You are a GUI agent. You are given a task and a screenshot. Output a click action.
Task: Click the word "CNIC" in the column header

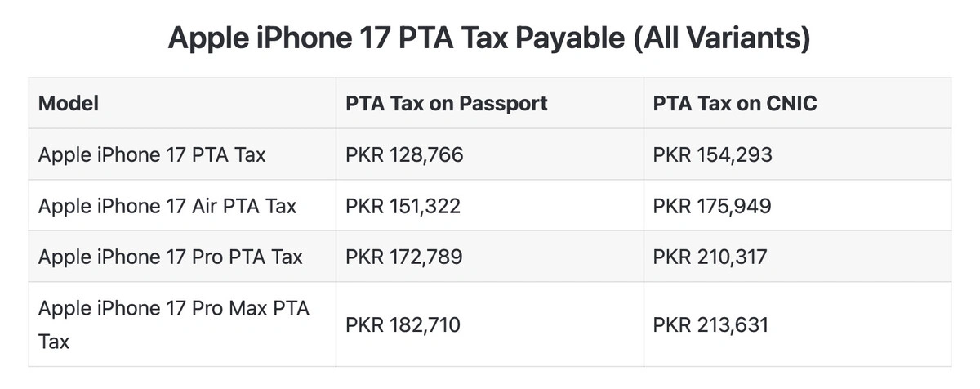pos(791,104)
